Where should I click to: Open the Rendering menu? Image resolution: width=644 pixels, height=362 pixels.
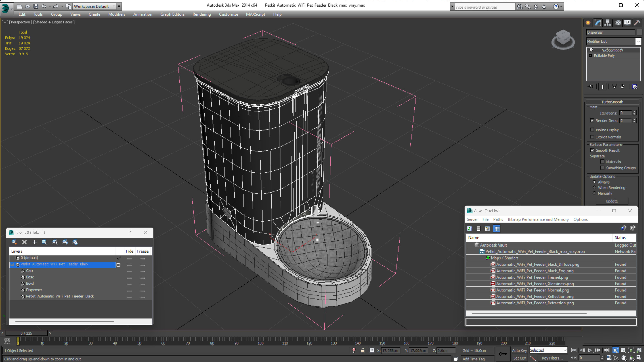point(202,14)
